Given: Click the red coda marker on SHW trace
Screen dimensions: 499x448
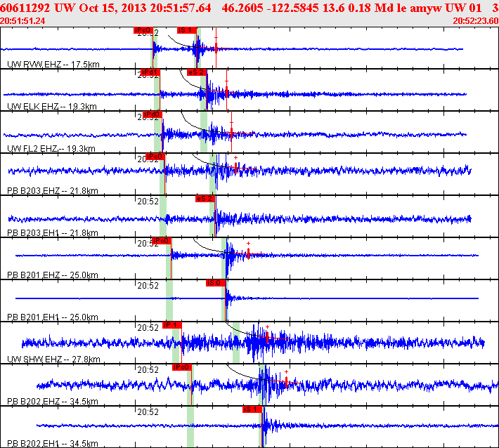Looking at the screenshot, I should pos(267,337).
